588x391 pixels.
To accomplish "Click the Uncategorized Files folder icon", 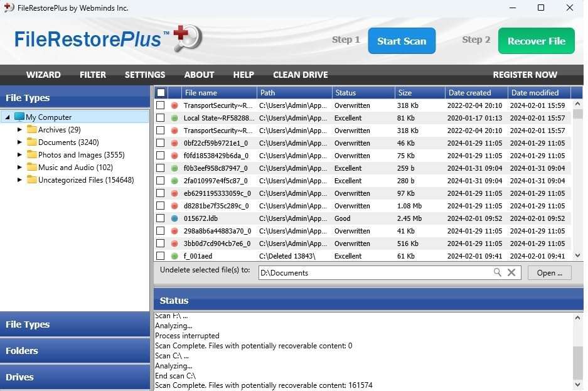I will (32, 180).
